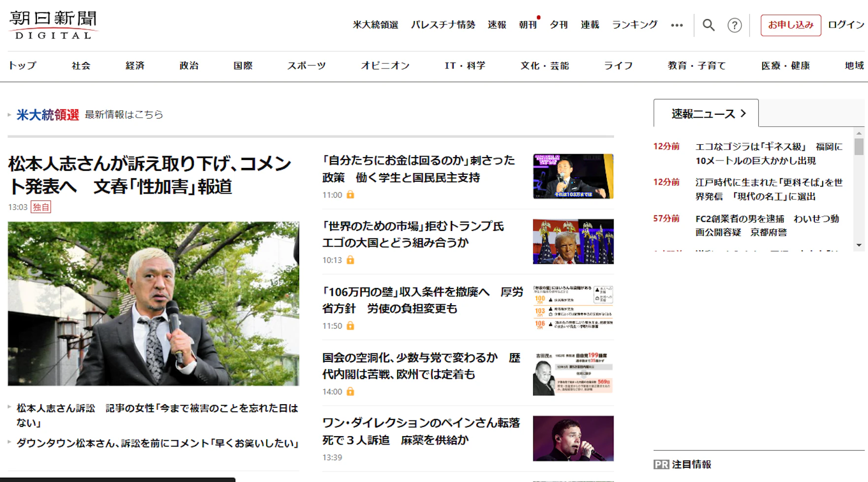The height and width of the screenshot is (482, 868).
Task: Open パレスチナ情勢 in the top navigation
Action: point(443,25)
